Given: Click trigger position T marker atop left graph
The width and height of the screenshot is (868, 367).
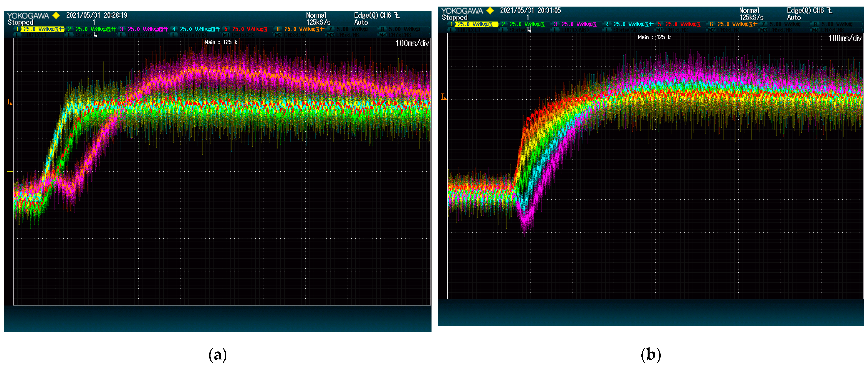Looking at the screenshot, I should [95, 34].
